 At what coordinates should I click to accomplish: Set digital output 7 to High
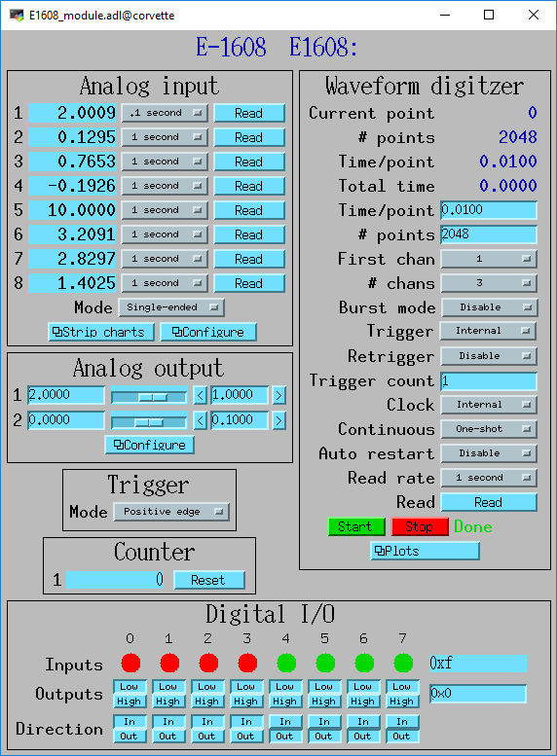coord(402,702)
